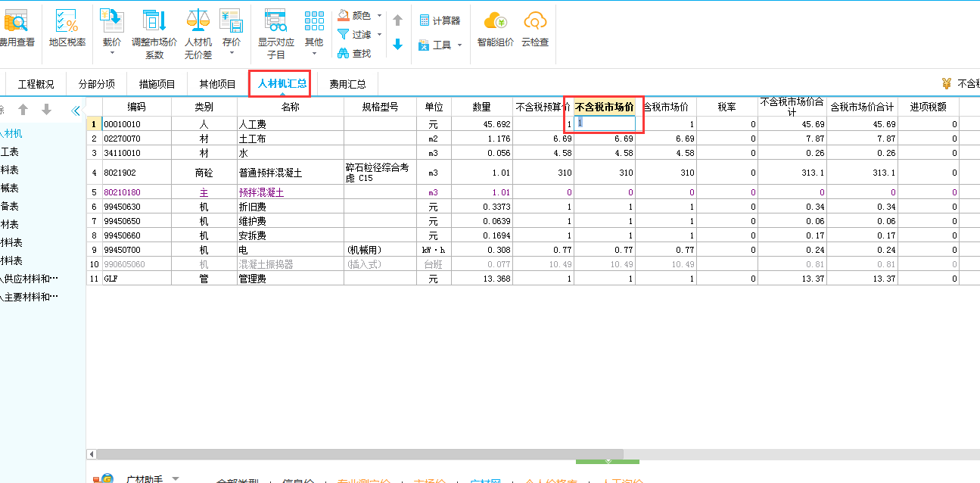Click the 数量 column header

tap(482, 107)
